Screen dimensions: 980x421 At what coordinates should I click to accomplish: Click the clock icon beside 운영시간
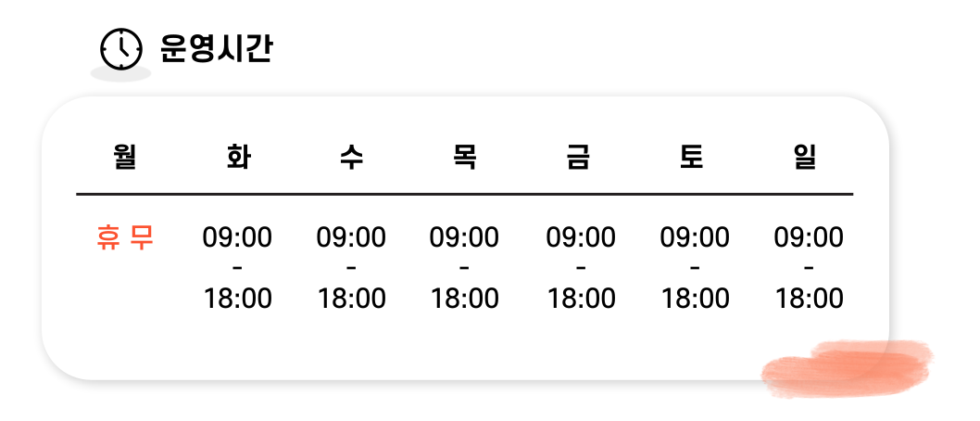121,49
